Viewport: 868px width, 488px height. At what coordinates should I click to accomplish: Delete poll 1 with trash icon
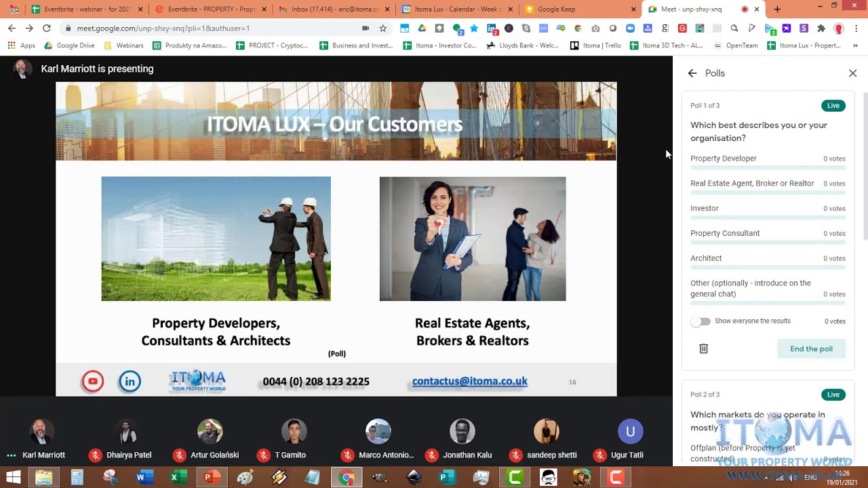click(704, 348)
